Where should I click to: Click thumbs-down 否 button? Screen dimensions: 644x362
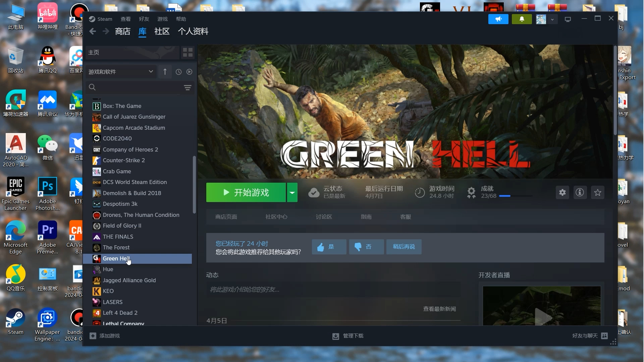click(x=366, y=247)
